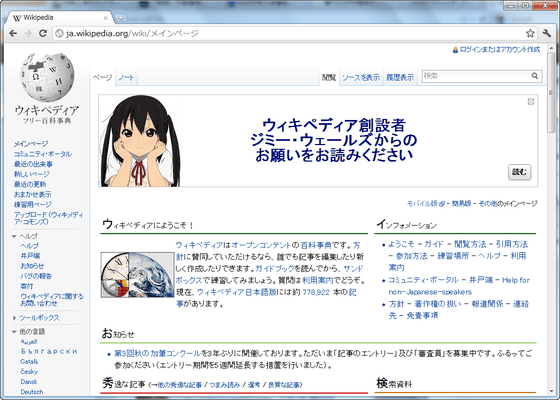Open オープンコンテント link

[261, 245]
